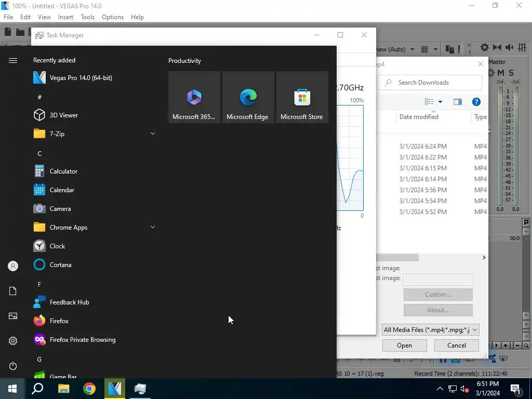Click the Search Downloads field
The height and width of the screenshot is (399, 532).
tap(430, 83)
